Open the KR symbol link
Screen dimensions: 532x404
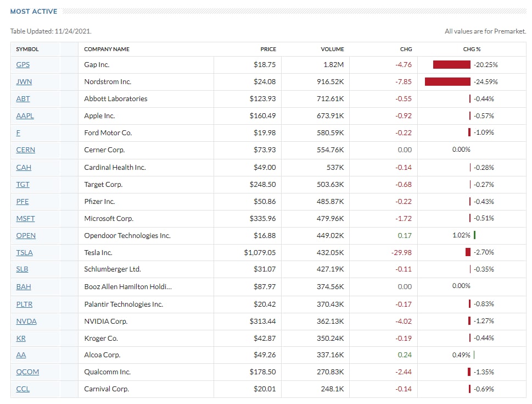point(21,338)
